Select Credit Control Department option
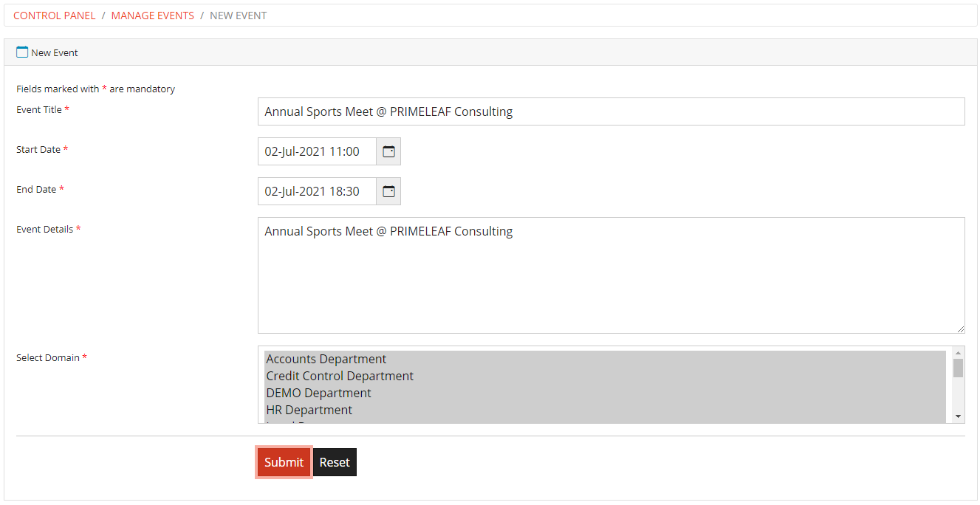Viewport: 980px width, 505px height. pos(605,376)
